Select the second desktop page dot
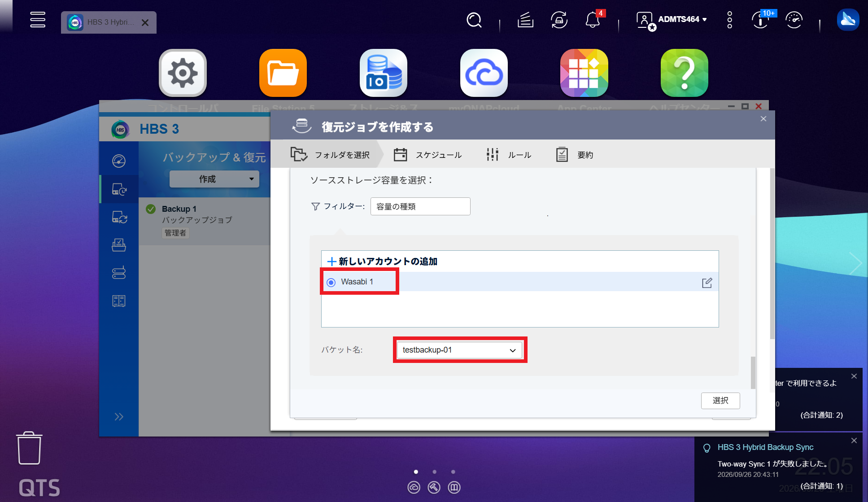 click(x=434, y=471)
